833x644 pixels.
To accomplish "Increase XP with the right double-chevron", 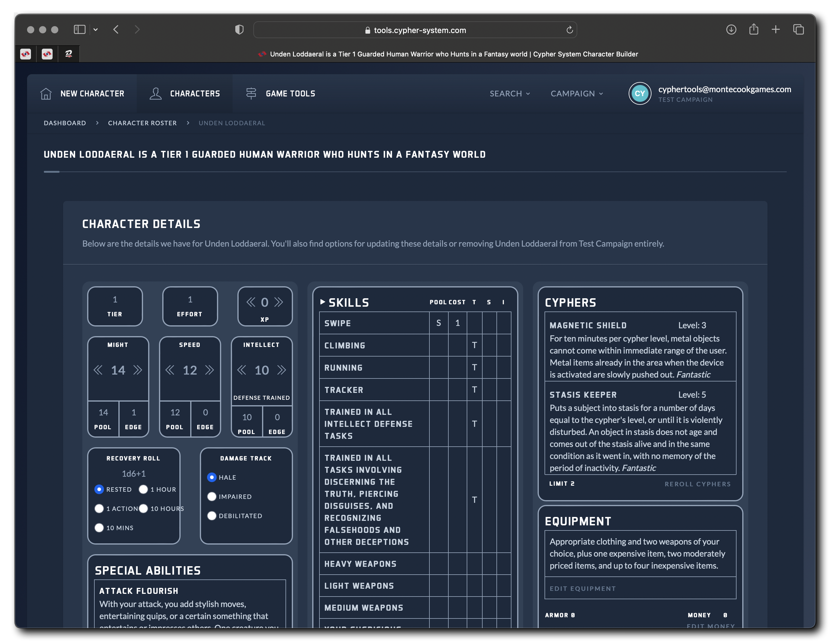I will tap(279, 302).
